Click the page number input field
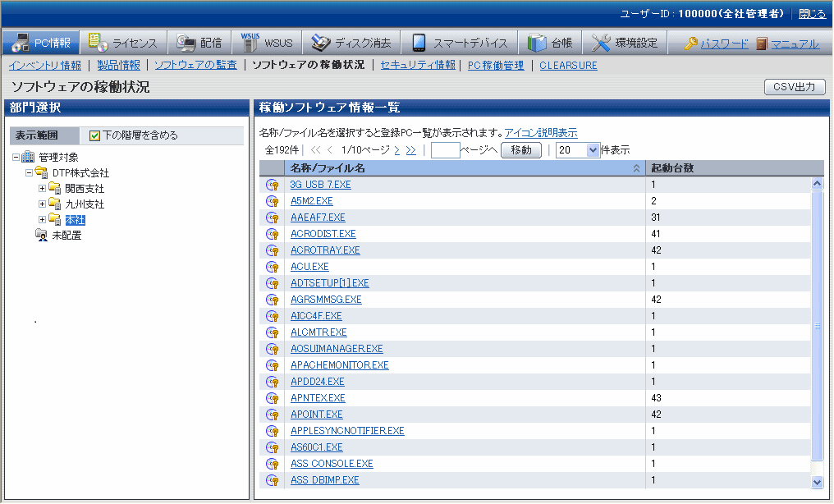The width and height of the screenshot is (834, 504). click(445, 150)
